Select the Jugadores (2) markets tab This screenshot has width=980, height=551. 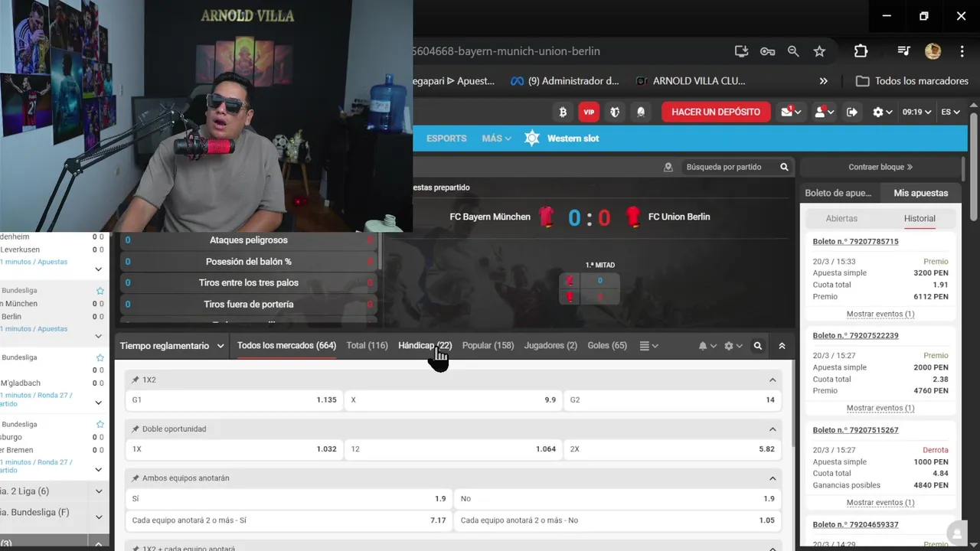click(x=550, y=346)
